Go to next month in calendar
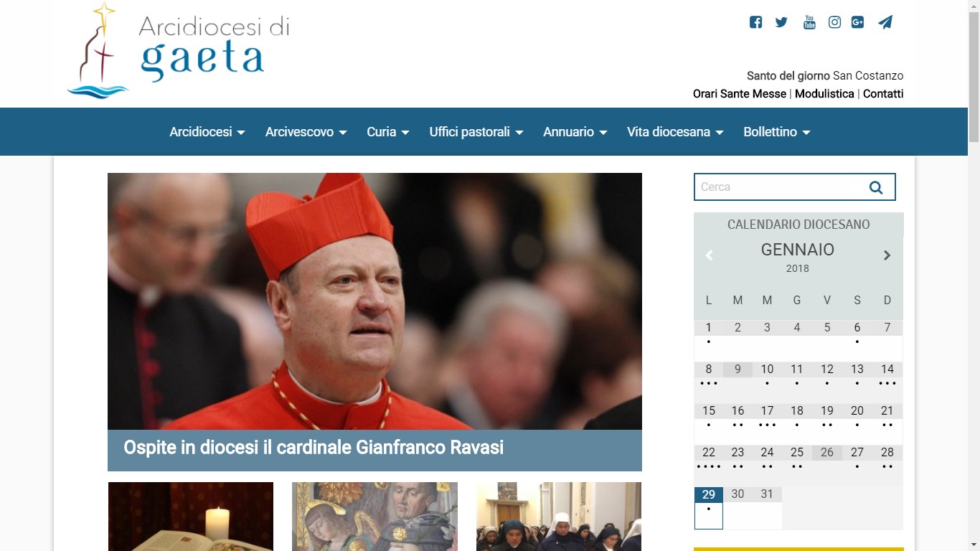Viewport: 980px width, 551px height. (887, 255)
